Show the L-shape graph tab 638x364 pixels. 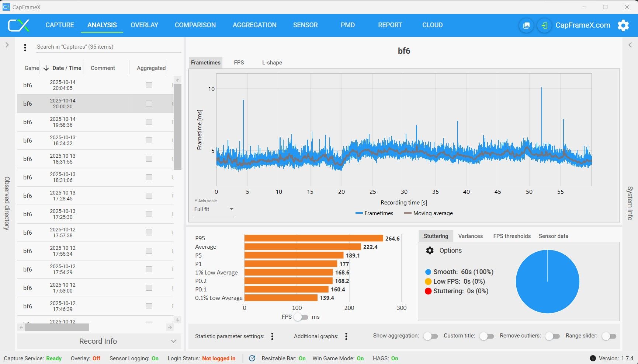pyautogui.click(x=272, y=63)
